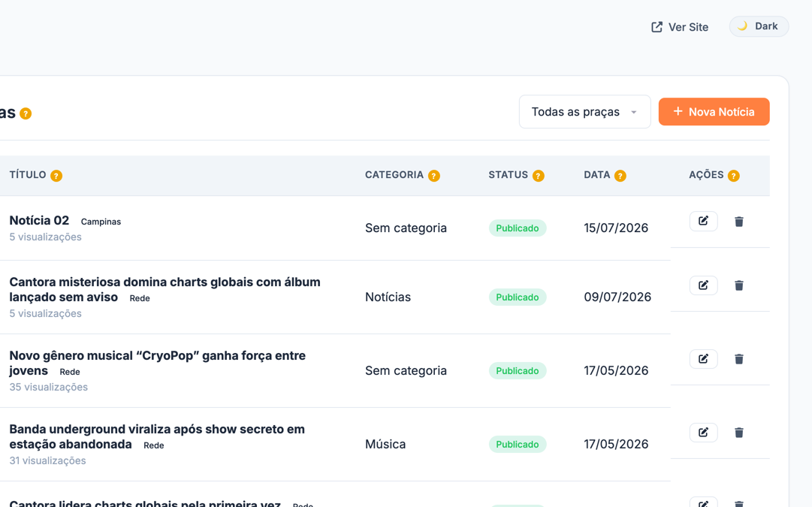812x507 pixels.
Task: Delete the CryoPop news entry
Action: 739,359
